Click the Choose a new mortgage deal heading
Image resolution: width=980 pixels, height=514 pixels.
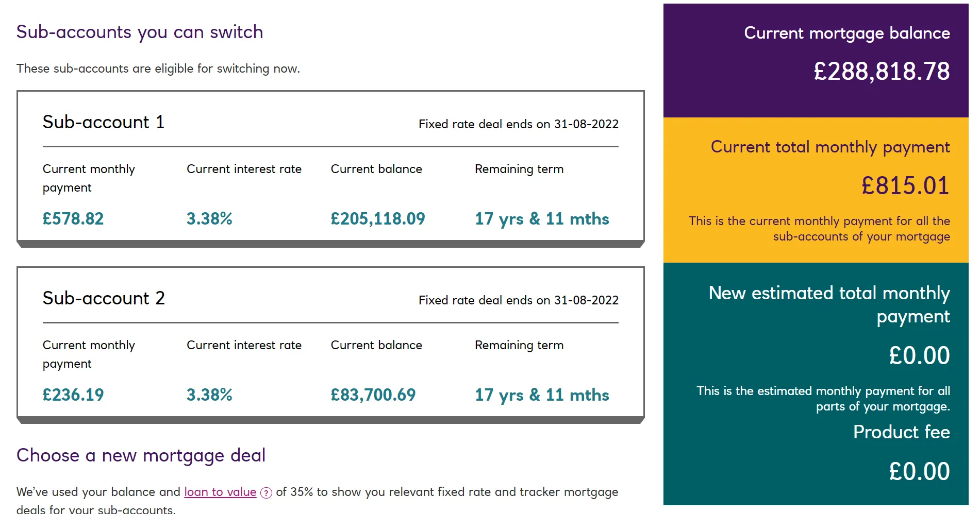click(141, 455)
